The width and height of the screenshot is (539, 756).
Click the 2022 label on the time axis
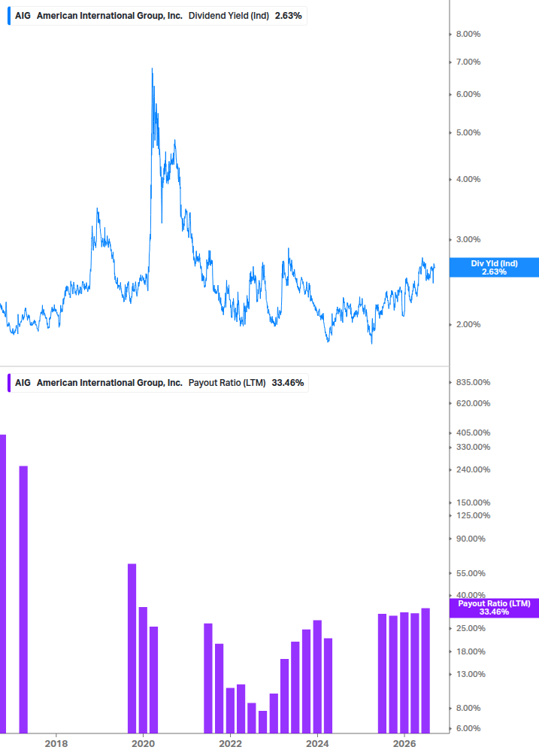[230, 743]
